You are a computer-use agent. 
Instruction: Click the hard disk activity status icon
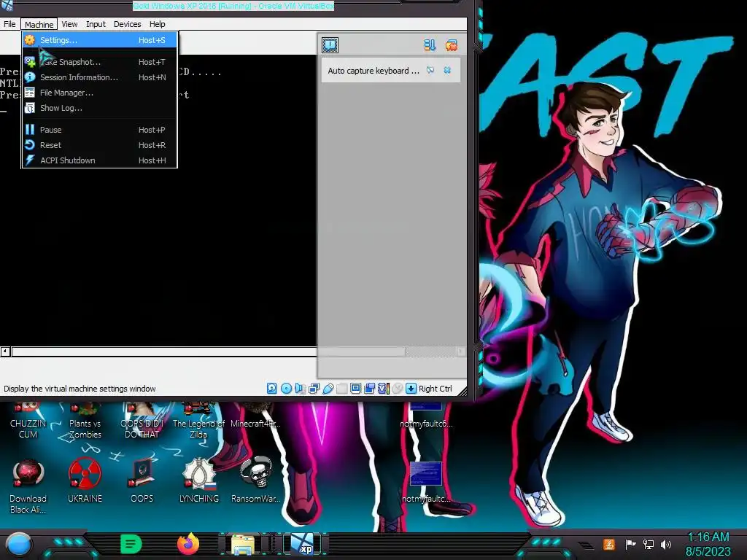point(271,389)
